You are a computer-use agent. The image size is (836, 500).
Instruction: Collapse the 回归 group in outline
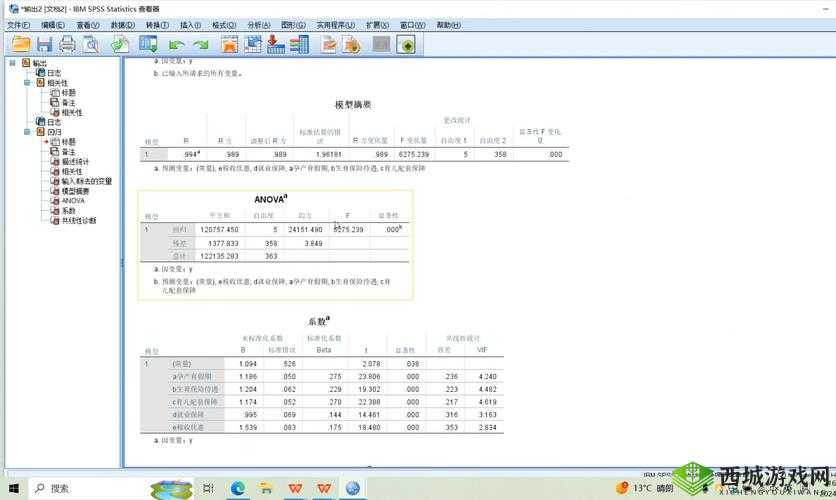click(x=27, y=131)
